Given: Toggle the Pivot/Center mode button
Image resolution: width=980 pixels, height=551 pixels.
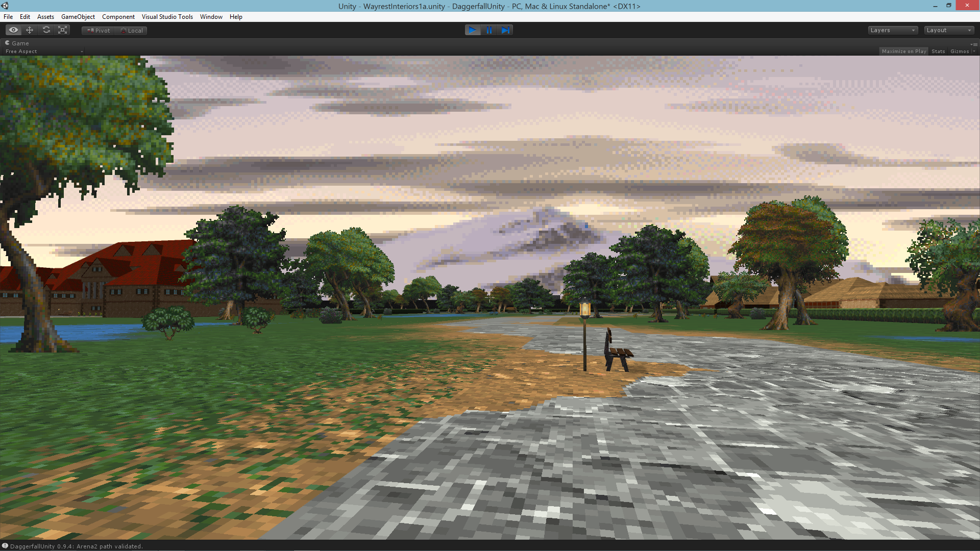Looking at the screenshot, I should point(97,30).
